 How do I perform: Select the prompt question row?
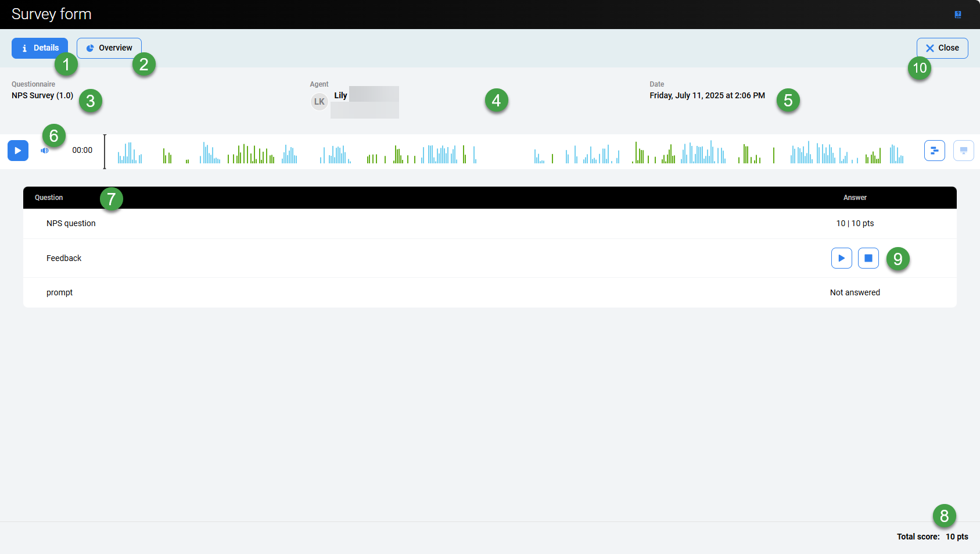point(59,292)
